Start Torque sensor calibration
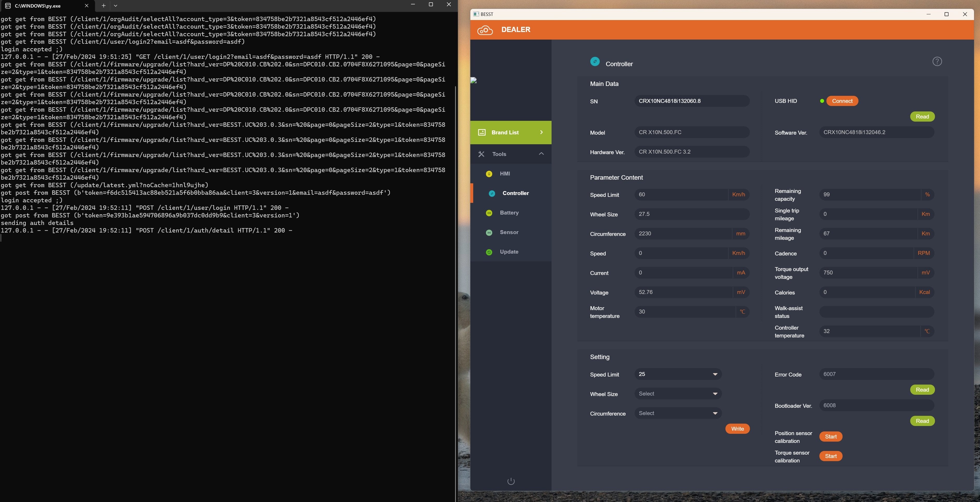The image size is (980, 502). coord(831,456)
